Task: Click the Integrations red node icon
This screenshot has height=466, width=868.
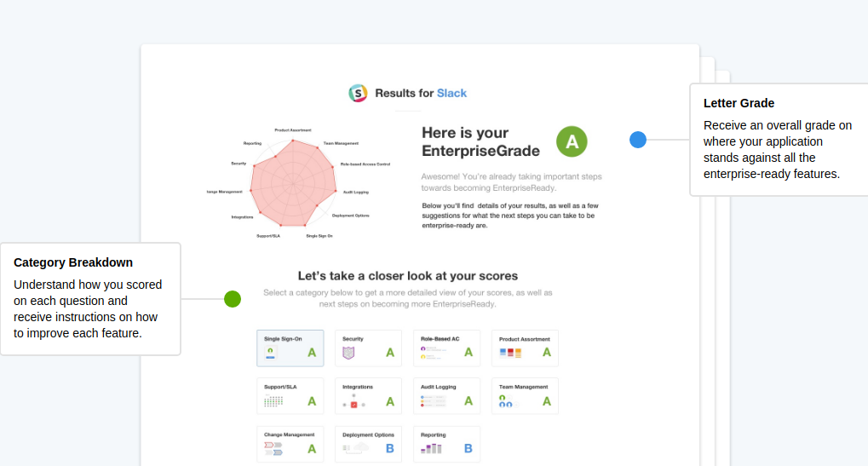Action: pos(354,404)
